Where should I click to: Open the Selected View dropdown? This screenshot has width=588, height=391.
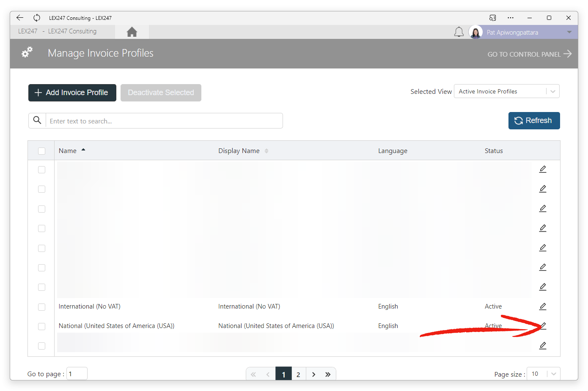click(x=506, y=91)
